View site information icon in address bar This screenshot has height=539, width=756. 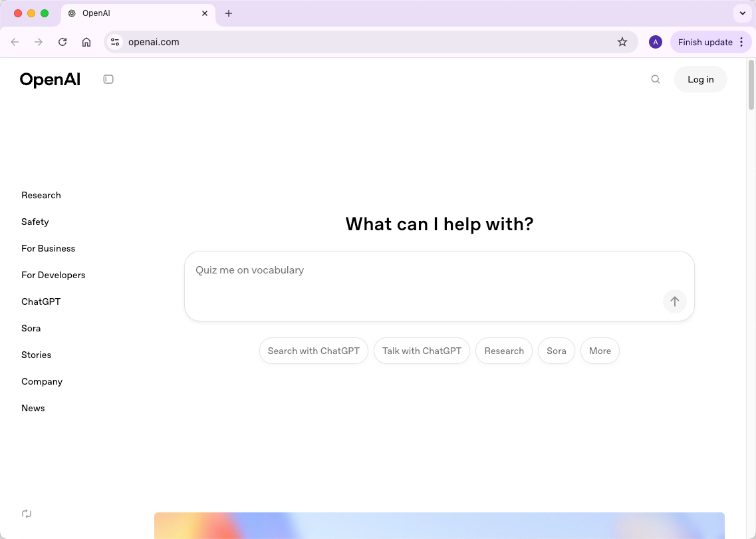(115, 42)
